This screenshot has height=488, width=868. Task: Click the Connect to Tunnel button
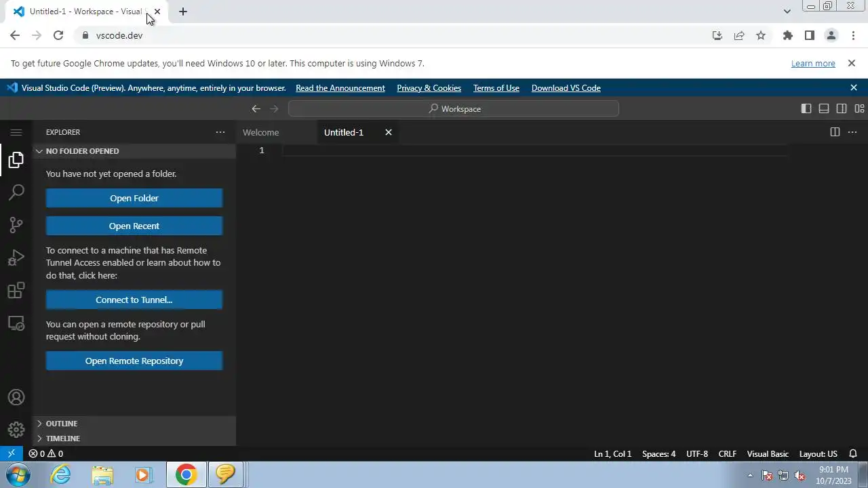click(134, 300)
